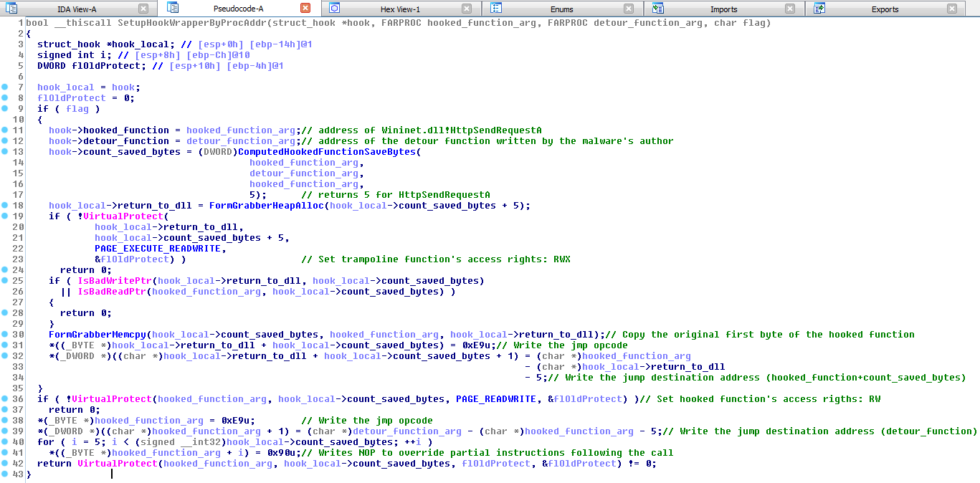Screen dimensions: 980x483
Task: Click 'Write the jmp opcode' comment on line 38
Action: (367, 421)
